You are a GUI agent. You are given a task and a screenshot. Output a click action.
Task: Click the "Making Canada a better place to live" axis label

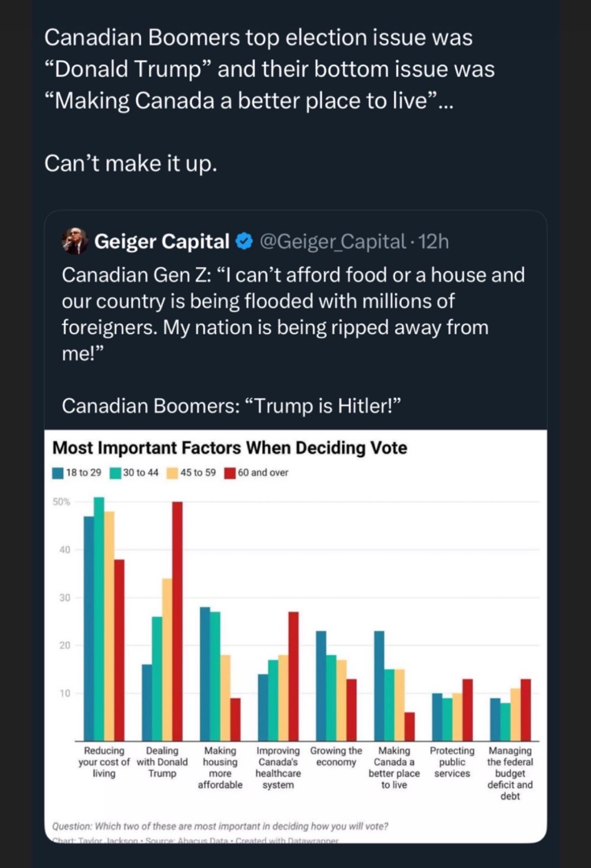point(394,768)
